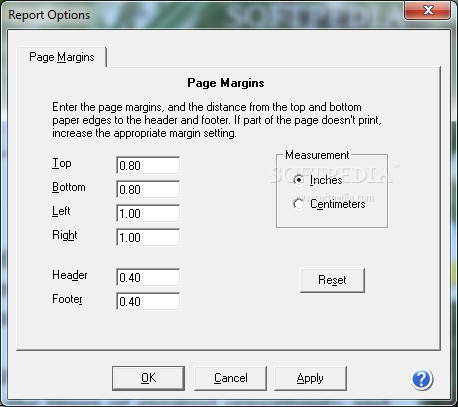Image resolution: width=458 pixels, height=407 pixels.
Task: Switch to the Page Margins tab
Action: click(62, 57)
